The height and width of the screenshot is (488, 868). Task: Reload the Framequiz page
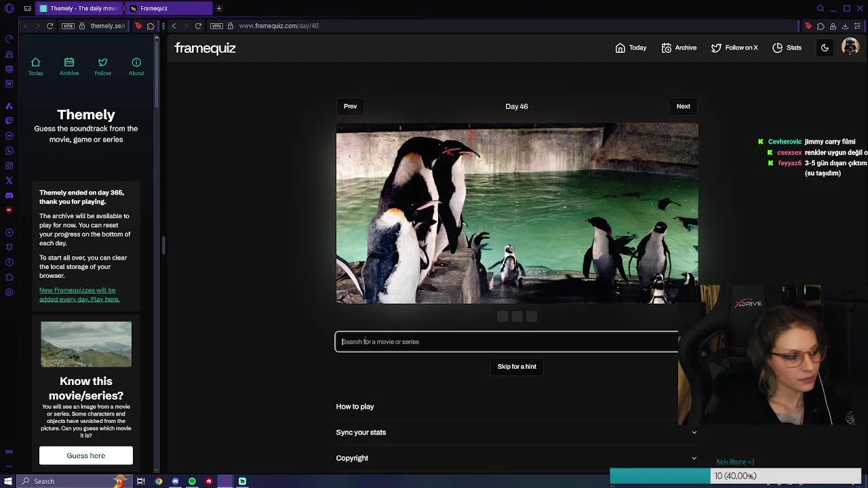pyautogui.click(x=198, y=26)
